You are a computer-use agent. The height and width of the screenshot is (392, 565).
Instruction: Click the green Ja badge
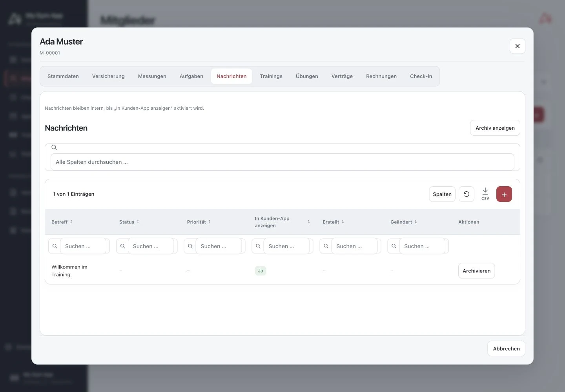[261, 271]
